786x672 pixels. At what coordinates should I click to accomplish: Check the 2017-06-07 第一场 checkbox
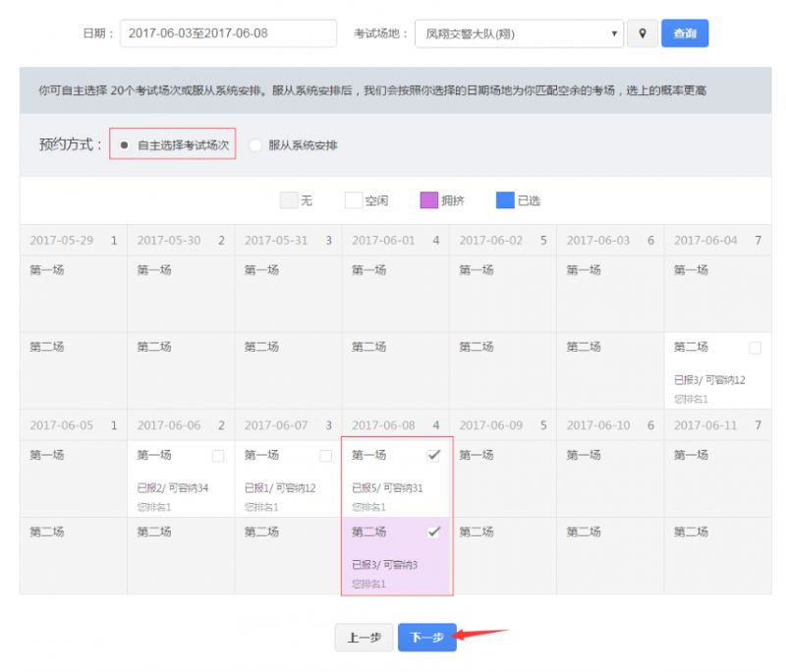coord(325,456)
